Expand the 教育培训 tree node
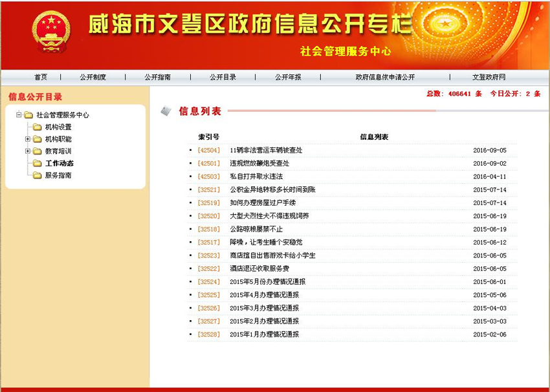The width and height of the screenshot is (550, 392). [28, 151]
